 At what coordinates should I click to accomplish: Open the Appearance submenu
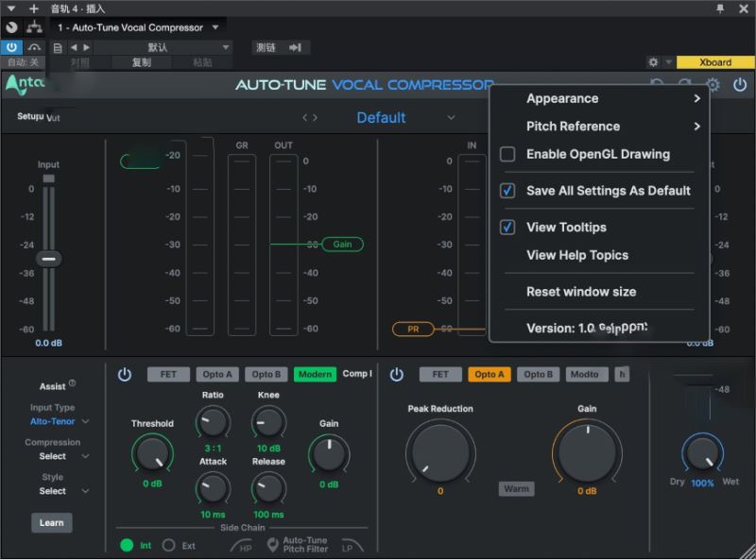coord(599,98)
